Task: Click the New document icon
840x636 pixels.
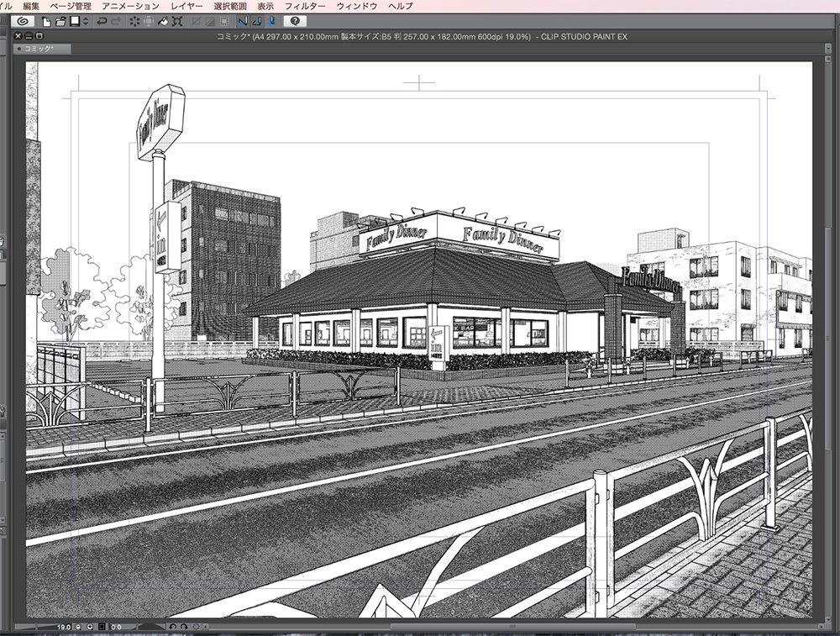Action: (x=46, y=22)
